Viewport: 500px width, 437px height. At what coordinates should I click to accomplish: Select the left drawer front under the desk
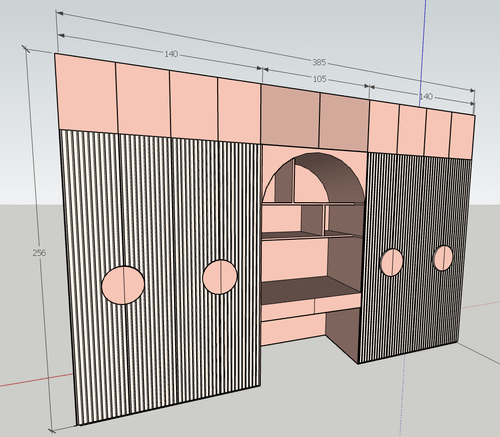pyautogui.click(x=287, y=310)
